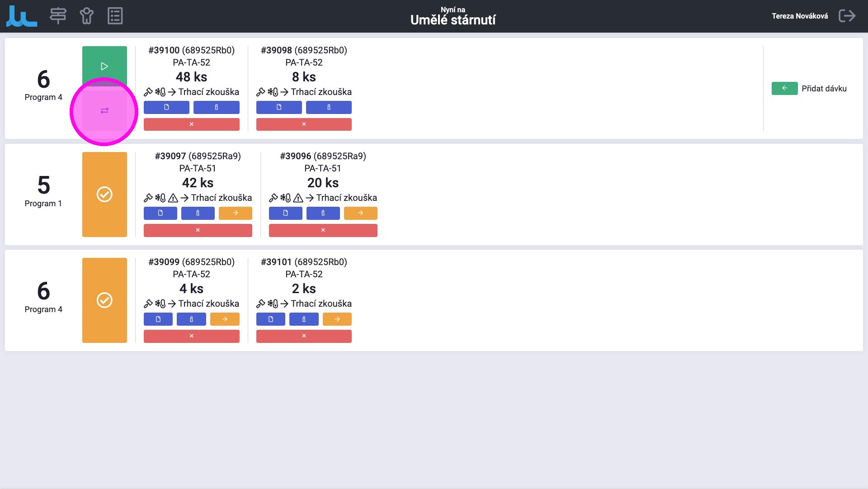Open document icon for batch #39100
The width and height of the screenshot is (868, 489).
click(x=166, y=107)
